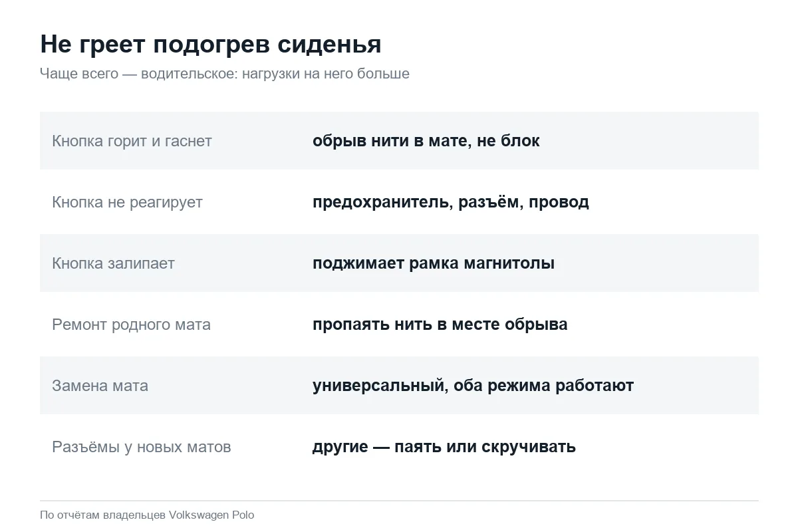Viewport: 798px width, 532px height.
Task: Click the label "Кнопка не реагирует"
Action: [x=127, y=202]
